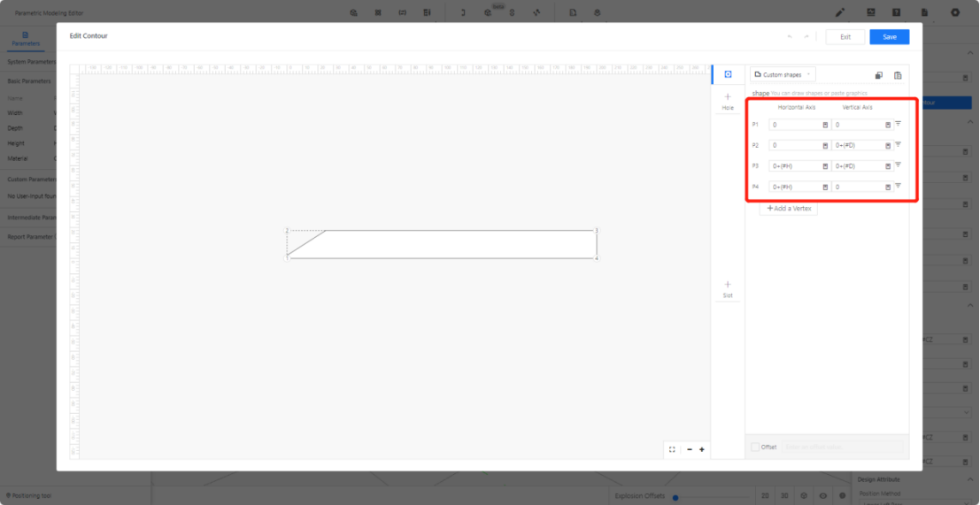Click the document icon in editor top bar

tap(924, 12)
